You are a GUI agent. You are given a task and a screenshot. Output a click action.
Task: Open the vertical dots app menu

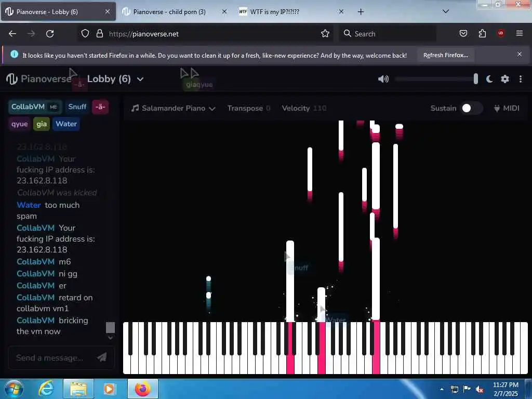coord(521,79)
